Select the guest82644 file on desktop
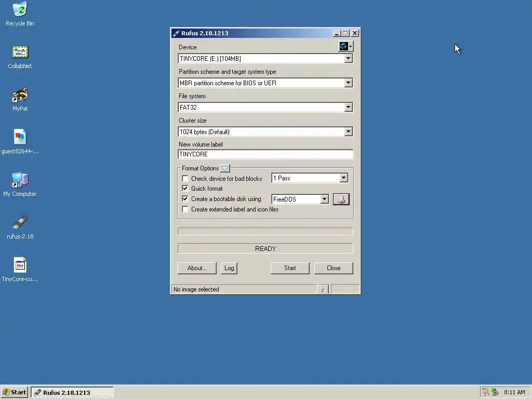Image resolution: width=532 pixels, height=399 pixels. tap(20, 142)
